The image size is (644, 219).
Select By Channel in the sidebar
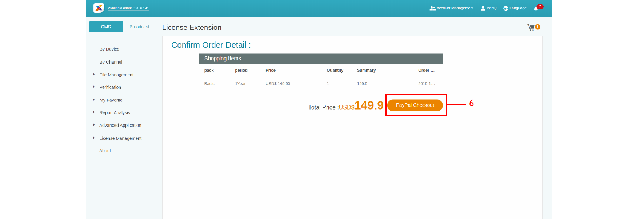[111, 62]
